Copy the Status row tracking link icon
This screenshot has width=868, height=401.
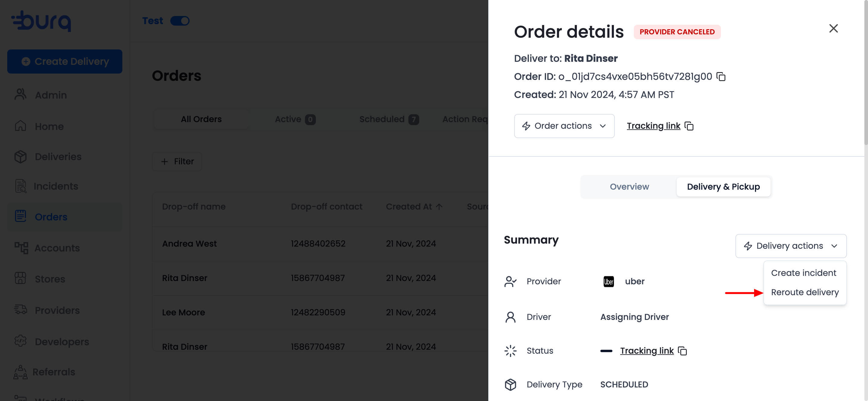click(682, 351)
